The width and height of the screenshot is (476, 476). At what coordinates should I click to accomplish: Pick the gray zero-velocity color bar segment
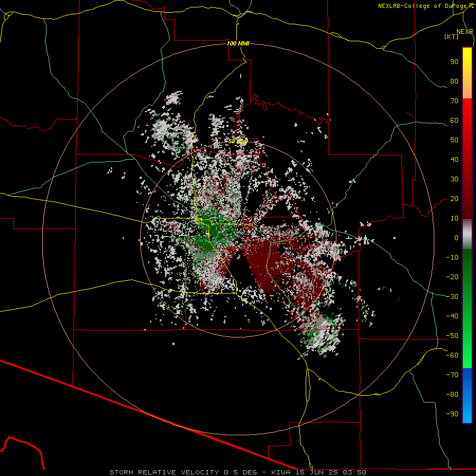(467, 234)
